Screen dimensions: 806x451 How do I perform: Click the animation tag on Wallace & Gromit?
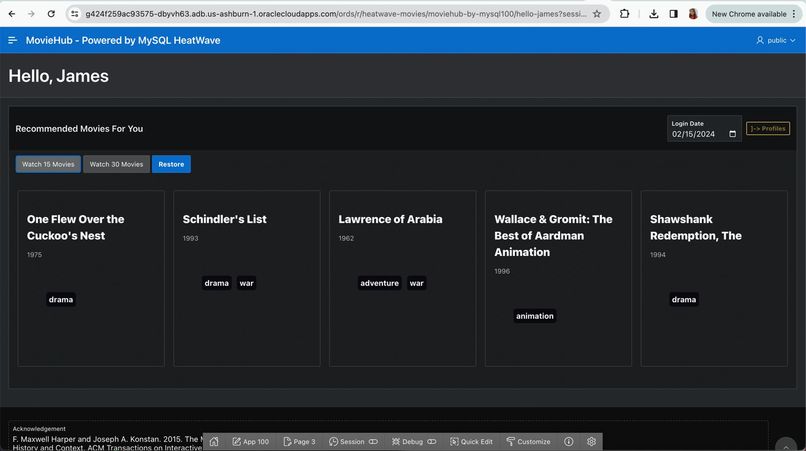click(535, 316)
